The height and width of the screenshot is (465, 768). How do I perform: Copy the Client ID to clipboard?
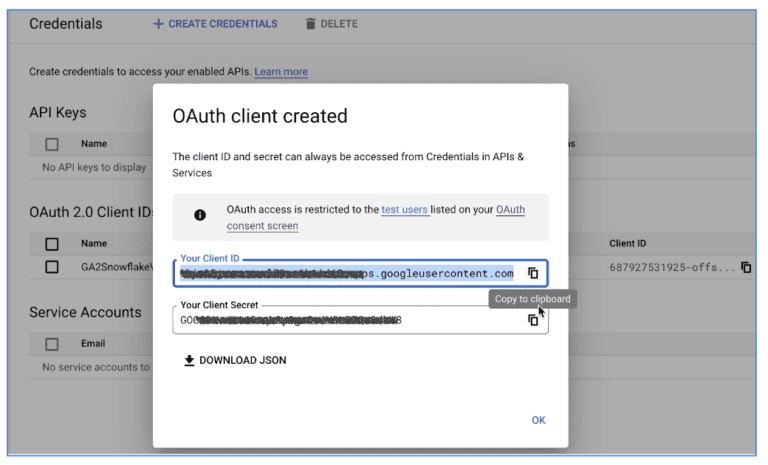[x=533, y=273]
